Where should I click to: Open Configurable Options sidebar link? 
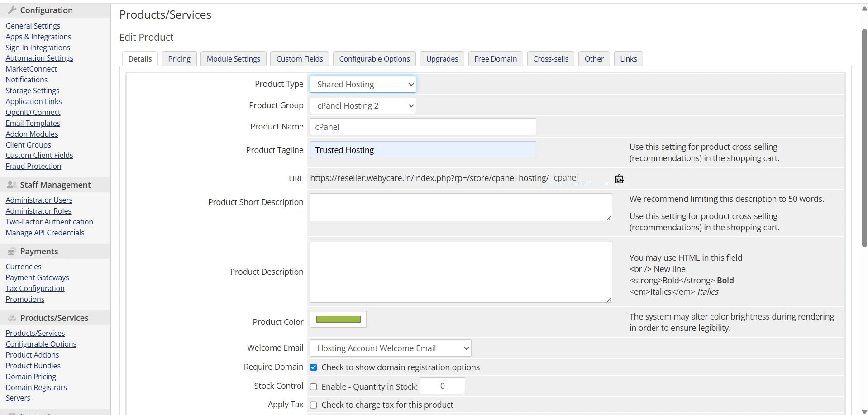(x=41, y=344)
